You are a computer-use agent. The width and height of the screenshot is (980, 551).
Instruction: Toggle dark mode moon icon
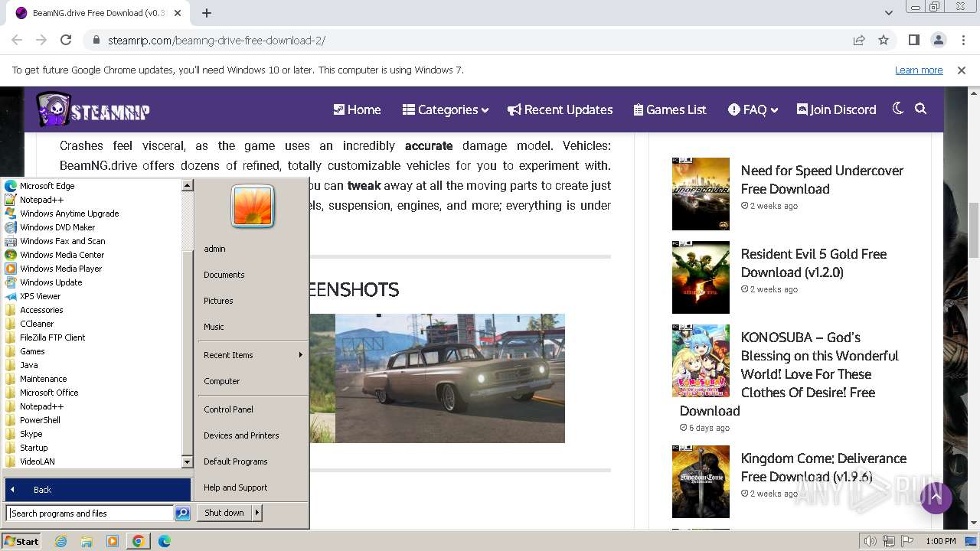point(898,109)
